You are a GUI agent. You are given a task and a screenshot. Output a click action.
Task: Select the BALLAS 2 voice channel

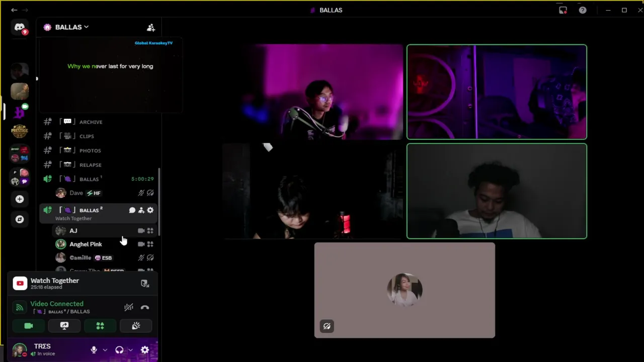(99, 213)
